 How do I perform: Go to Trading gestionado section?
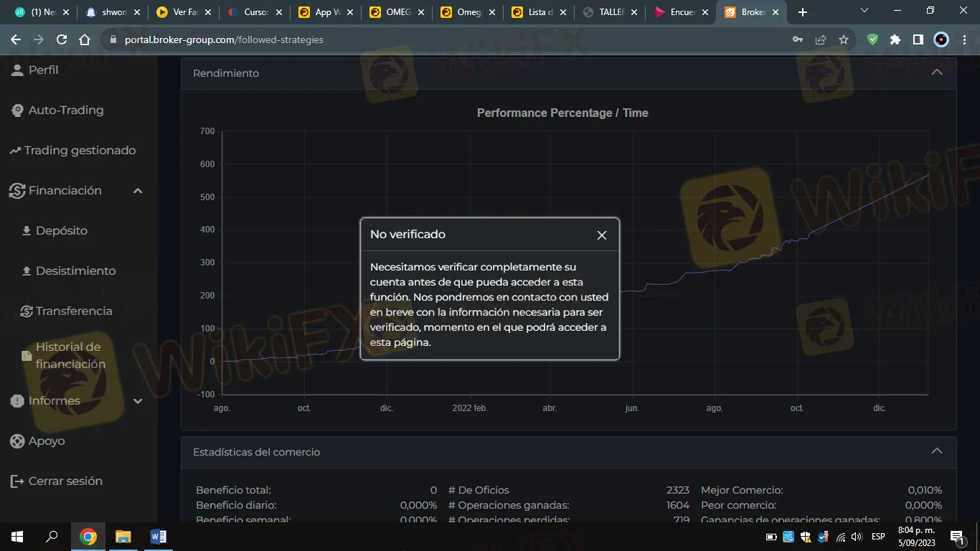coord(79,151)
